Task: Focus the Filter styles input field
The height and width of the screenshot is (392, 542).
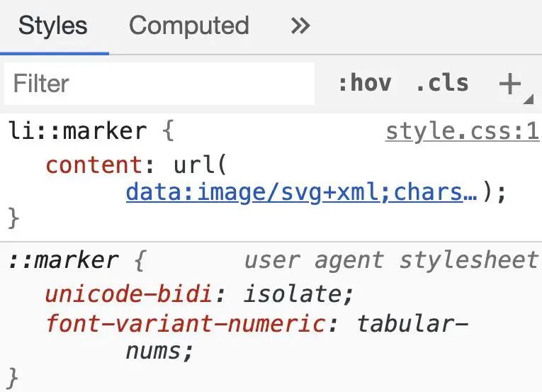Action: tap(159, 84)
